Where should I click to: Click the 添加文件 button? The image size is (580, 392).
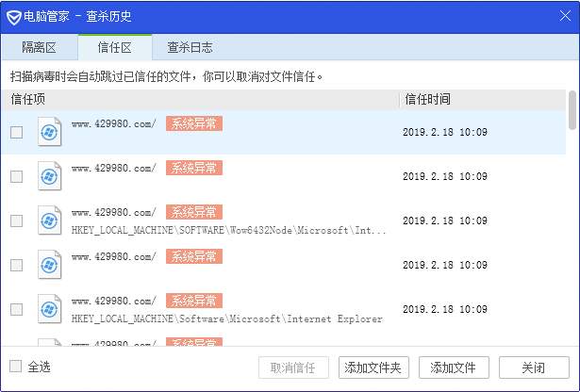454,367
